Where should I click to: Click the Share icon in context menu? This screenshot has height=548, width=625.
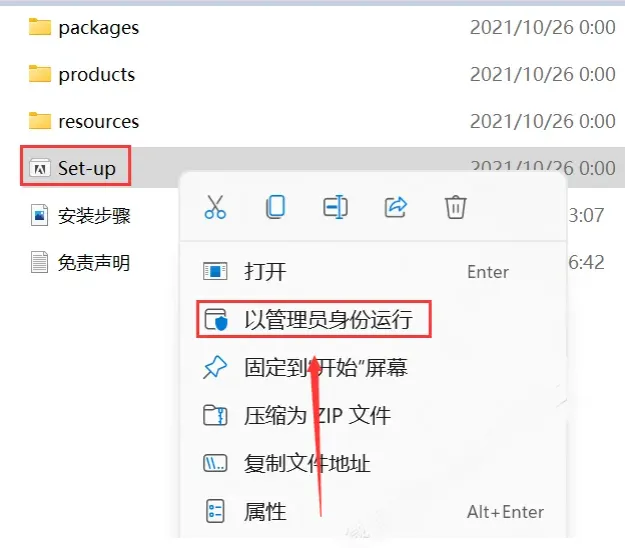395,207
